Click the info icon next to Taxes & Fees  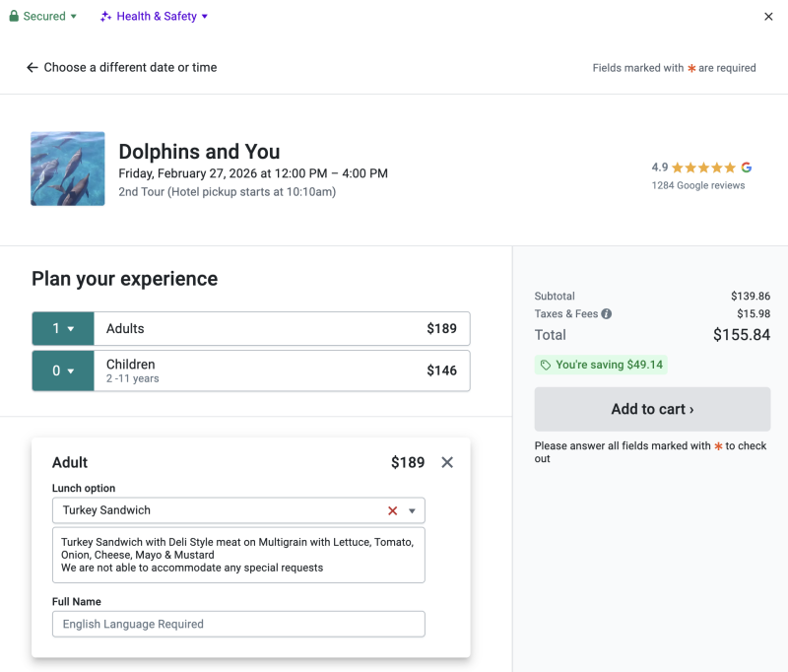point(608,313)
